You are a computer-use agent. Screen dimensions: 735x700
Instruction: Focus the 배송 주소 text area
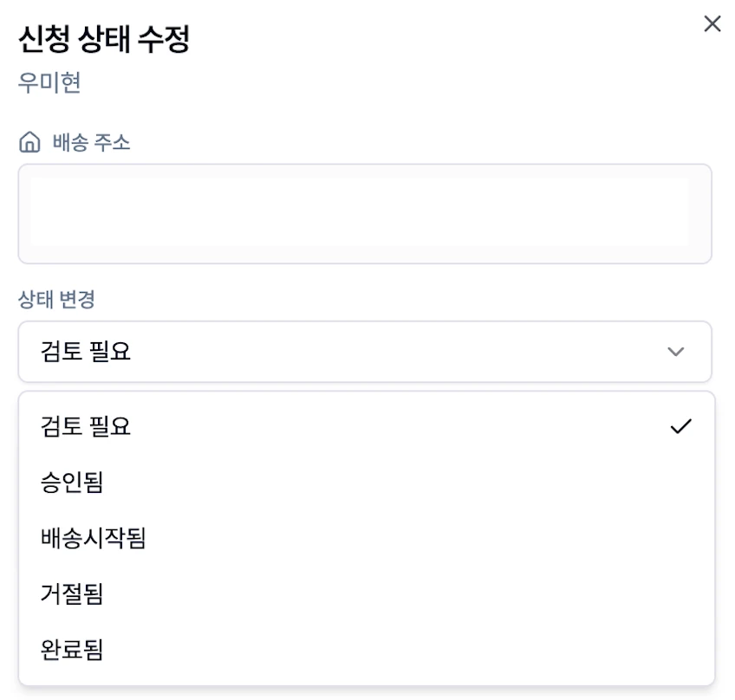[x=365, y=214]
